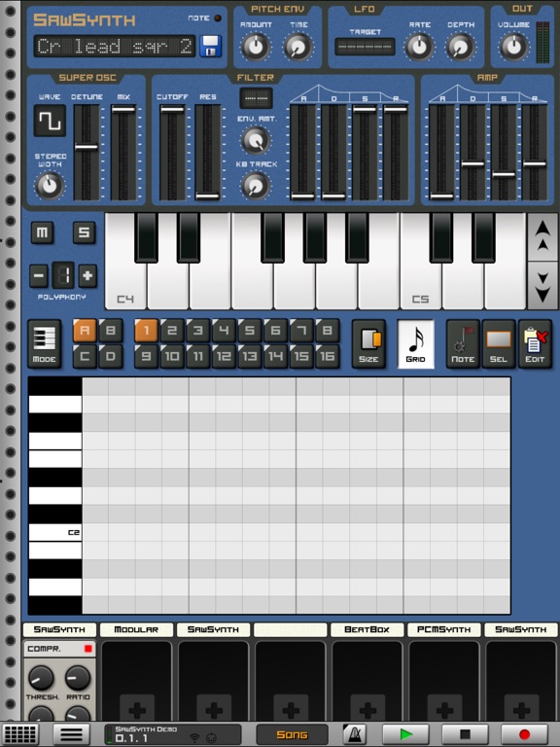560x747 pixels.
Task: Switch keyboard Mode with the piano icon
Action: pyautogui.click(x=45, y=344)
